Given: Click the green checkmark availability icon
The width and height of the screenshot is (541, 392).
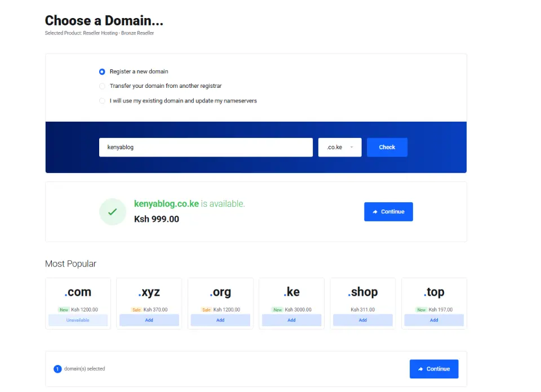Looking at the screenshot, I should click(x=113, y=212).
